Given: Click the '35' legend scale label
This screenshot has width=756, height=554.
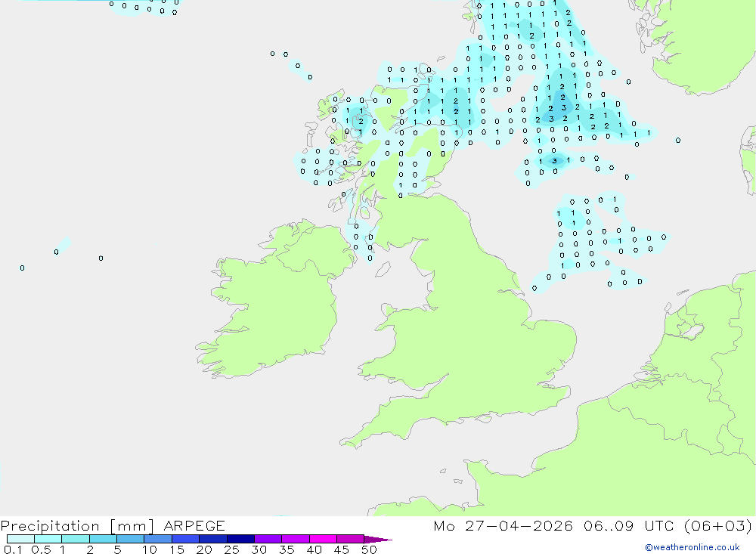Looking at the screenshot, I should [287, 549].
